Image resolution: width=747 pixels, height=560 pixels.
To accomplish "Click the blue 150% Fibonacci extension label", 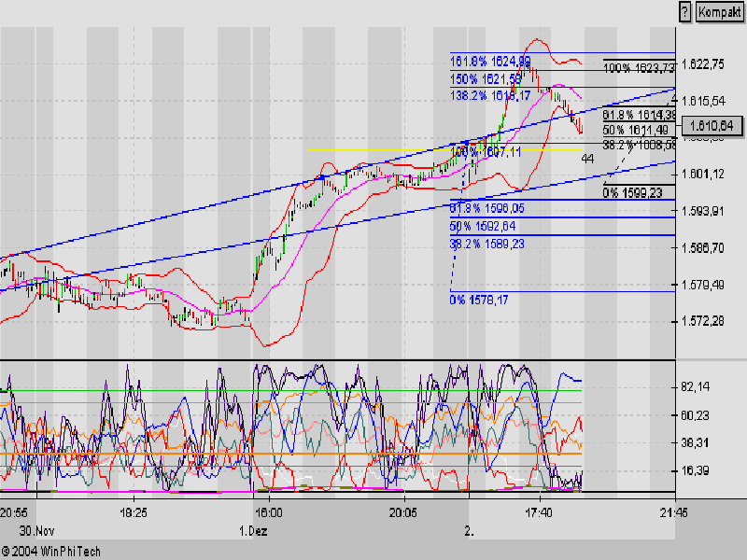I will [486, 79].
